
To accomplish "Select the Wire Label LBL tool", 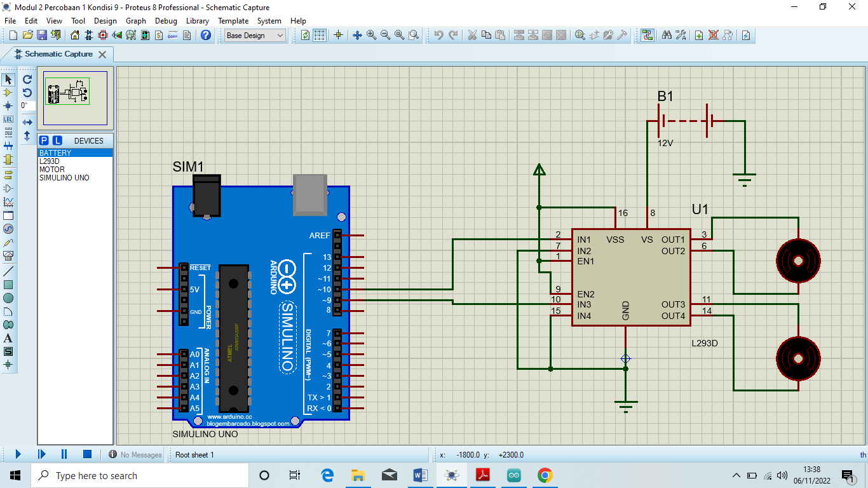I will [x=8, y=119].
